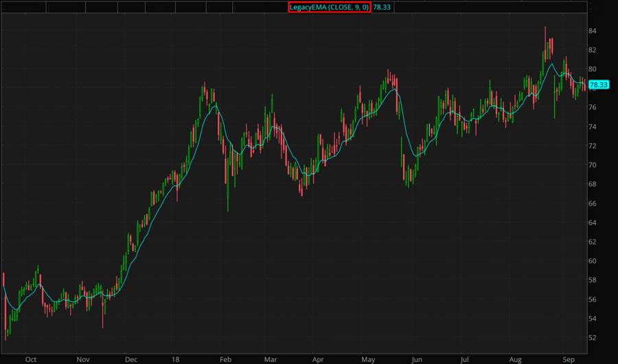This screenshot has height=364, width=618.
Task: Select the 60 level on price axis
Action: coord(592,261)
